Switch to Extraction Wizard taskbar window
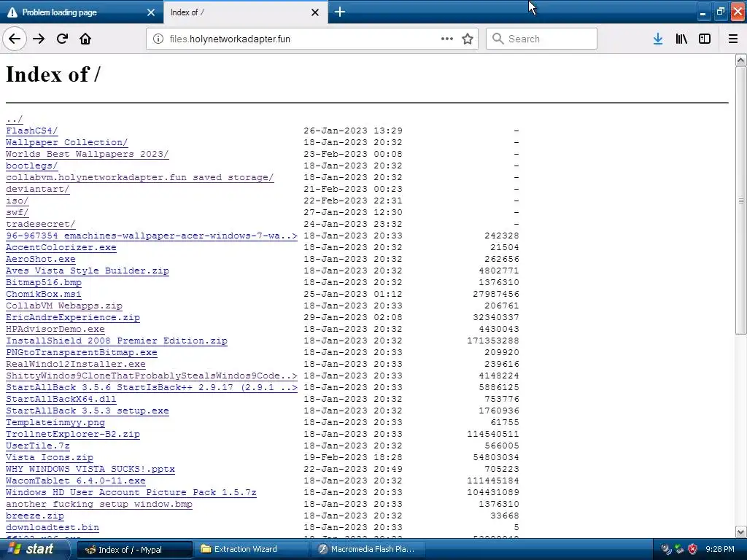Viewport: 747px width, 560px height. coord(251,549)
